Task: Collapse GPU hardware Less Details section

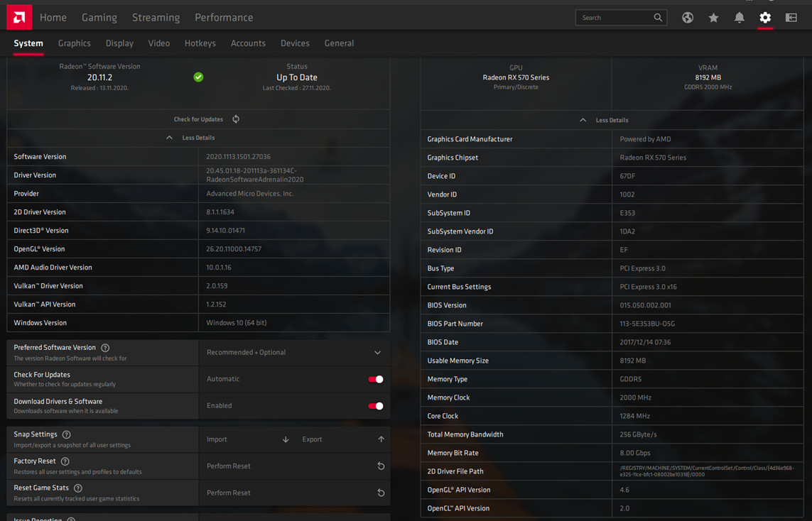Action: click(605, 120)
